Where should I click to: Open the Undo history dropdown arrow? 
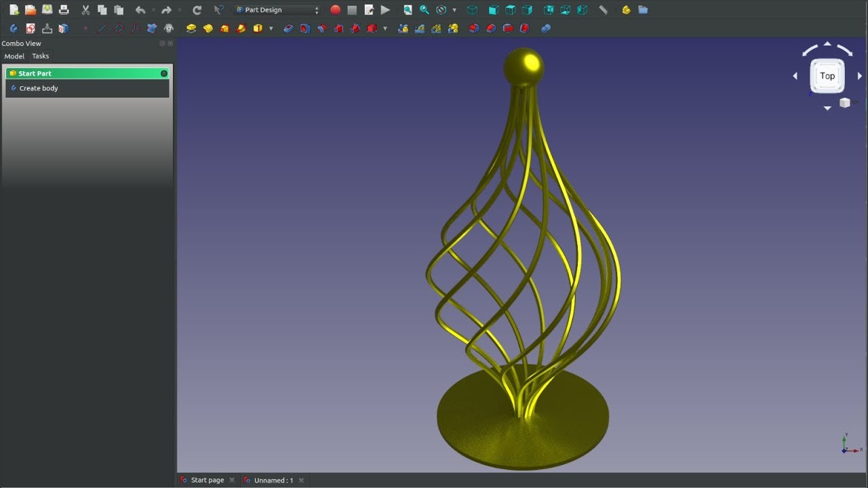coord(153,10)
